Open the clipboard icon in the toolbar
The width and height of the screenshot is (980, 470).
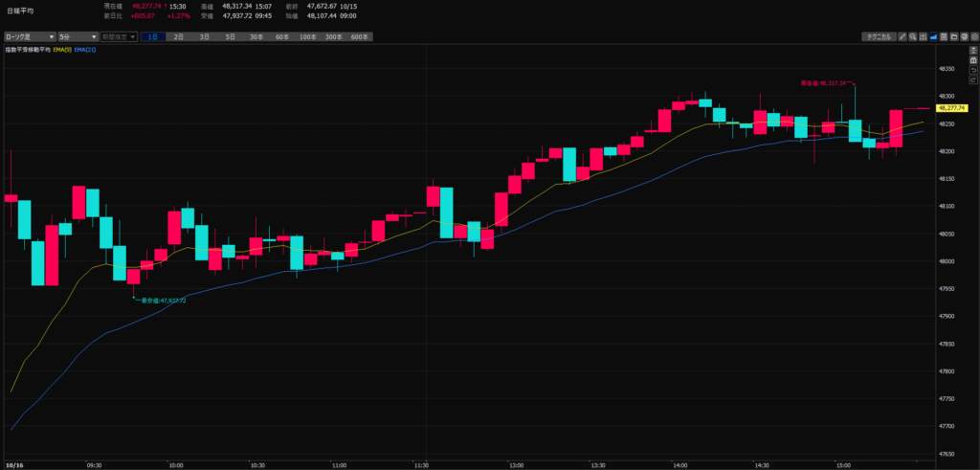[x=944, y=36]
